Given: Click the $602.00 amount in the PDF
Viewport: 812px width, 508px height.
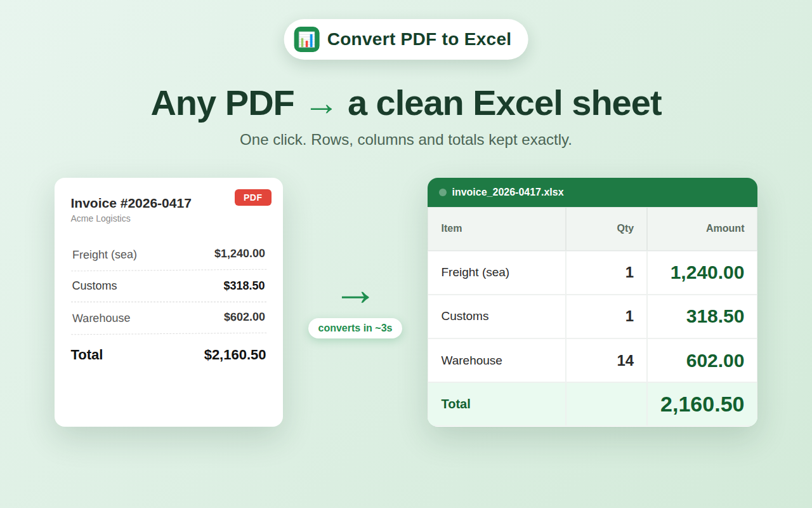Looking at the screenshot, I should pos(244,317).
